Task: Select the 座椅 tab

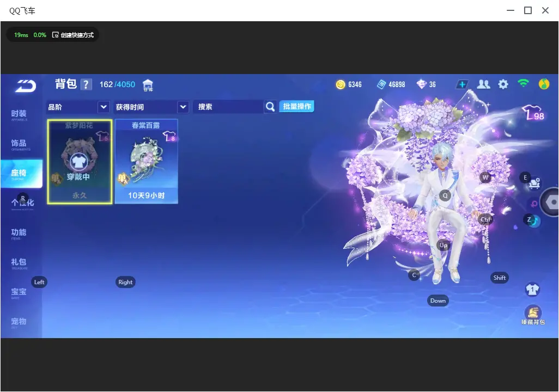Action: click(21, 174)
